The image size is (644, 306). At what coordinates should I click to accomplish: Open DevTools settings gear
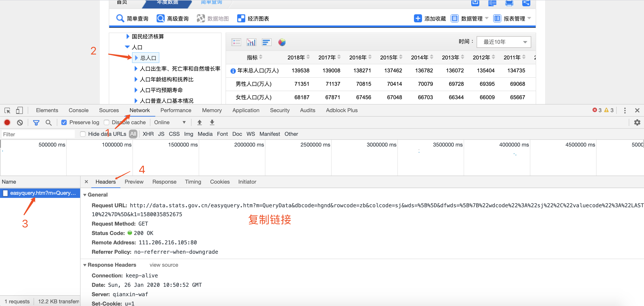637,122
